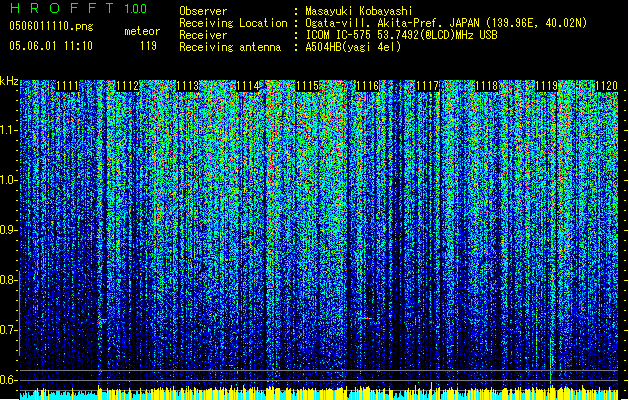Click the Receiving antenna field label
Screen dimensions: 629x400
point(230,47)
